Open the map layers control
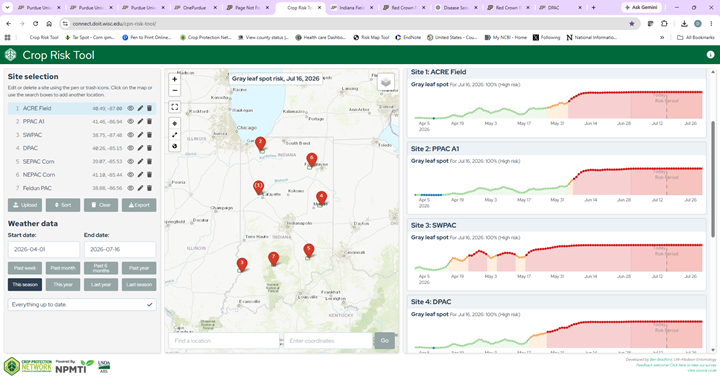Screen dimensions: 720x387 point(386,82)
